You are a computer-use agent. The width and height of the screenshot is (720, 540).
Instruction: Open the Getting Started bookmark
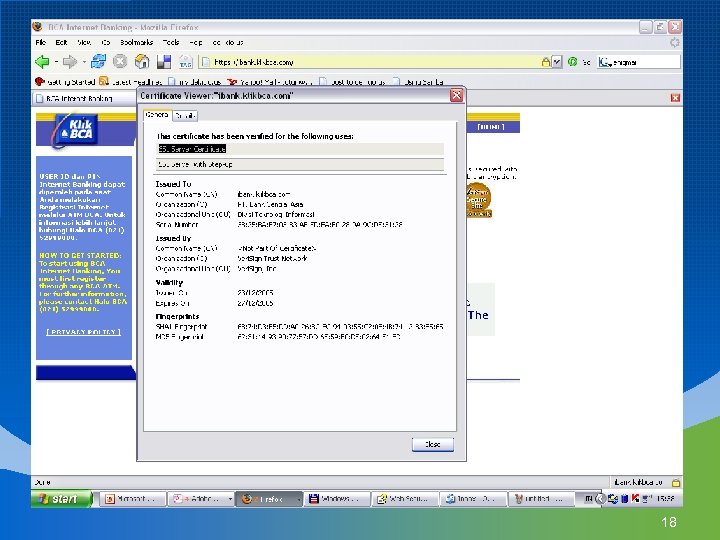[65, 82]
